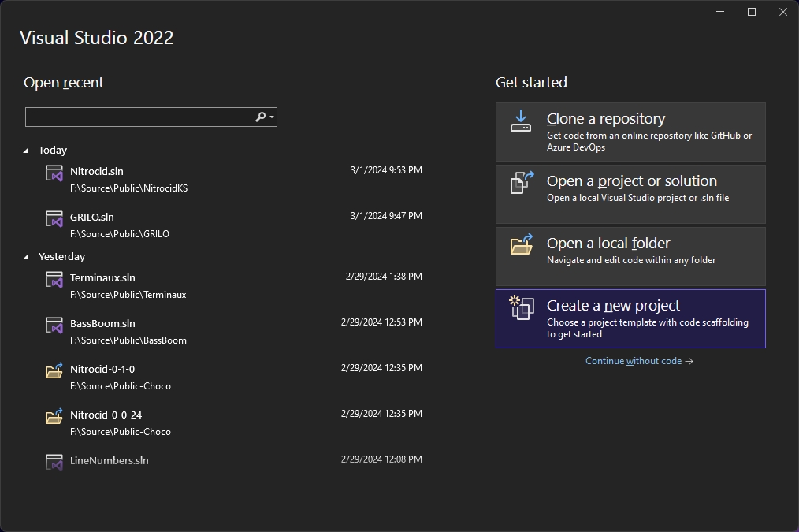This screenshot has height=532, width=799.
Task: Click Open a project or solution
Action: click(631, 188)
